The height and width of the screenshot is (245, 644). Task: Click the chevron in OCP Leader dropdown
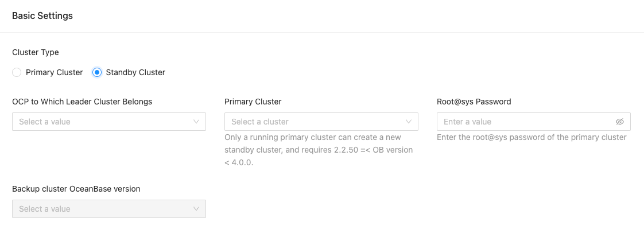point(196,122)
